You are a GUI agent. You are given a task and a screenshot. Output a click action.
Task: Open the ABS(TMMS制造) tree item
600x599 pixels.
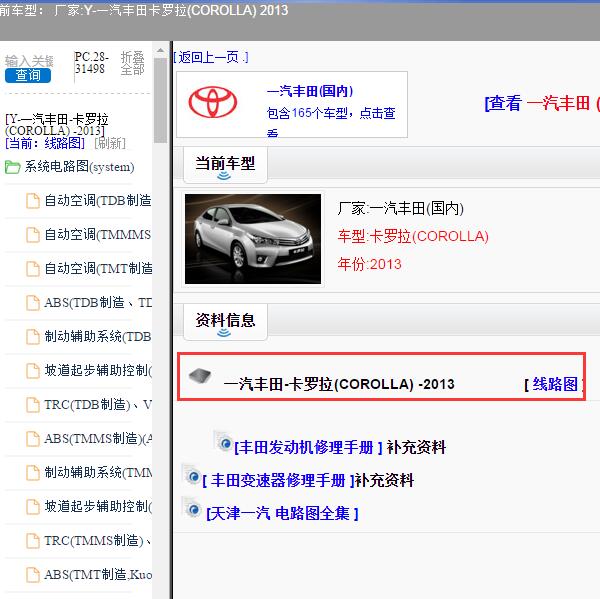98,438
